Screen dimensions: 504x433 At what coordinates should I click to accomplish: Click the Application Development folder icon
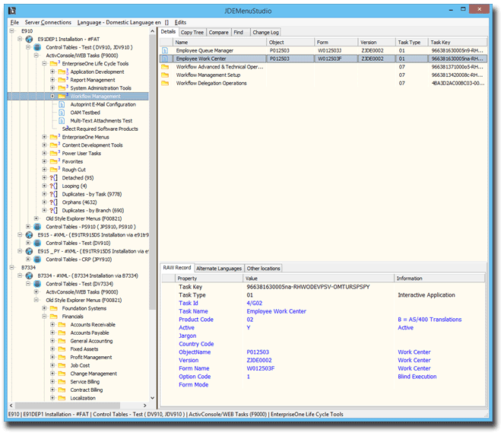[x=62, y=72]
